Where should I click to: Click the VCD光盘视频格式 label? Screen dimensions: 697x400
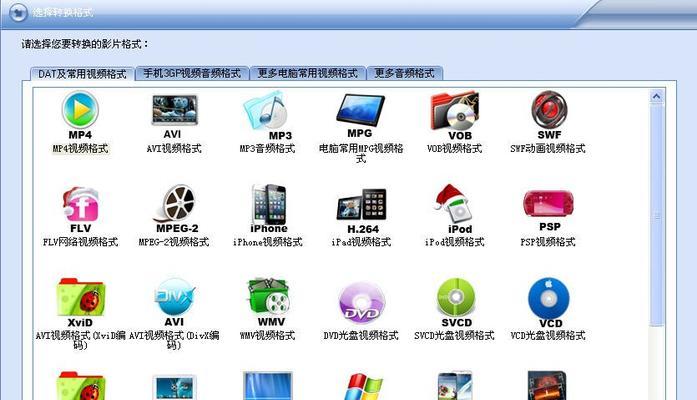[548, 335]
